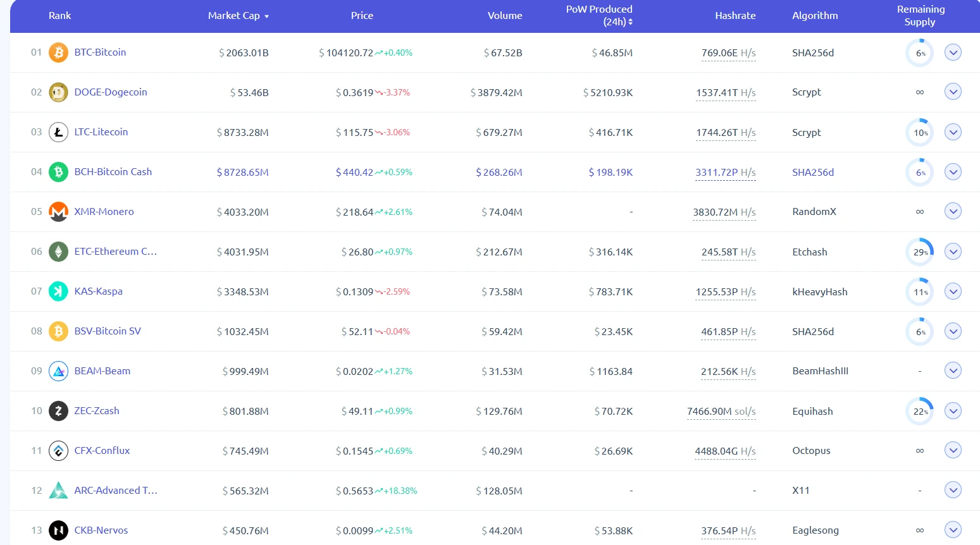Sort by PoW Produced (24h) header

click(x=599, y=16)
